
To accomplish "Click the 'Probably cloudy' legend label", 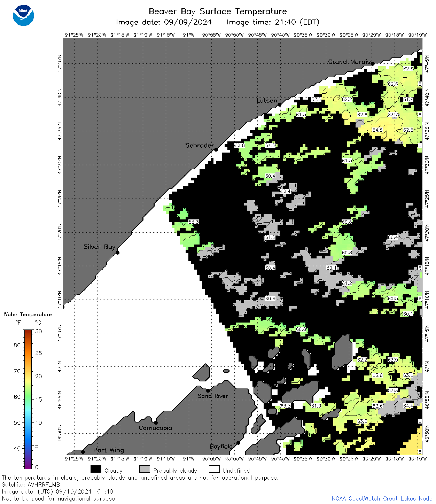I will point(175,471).
